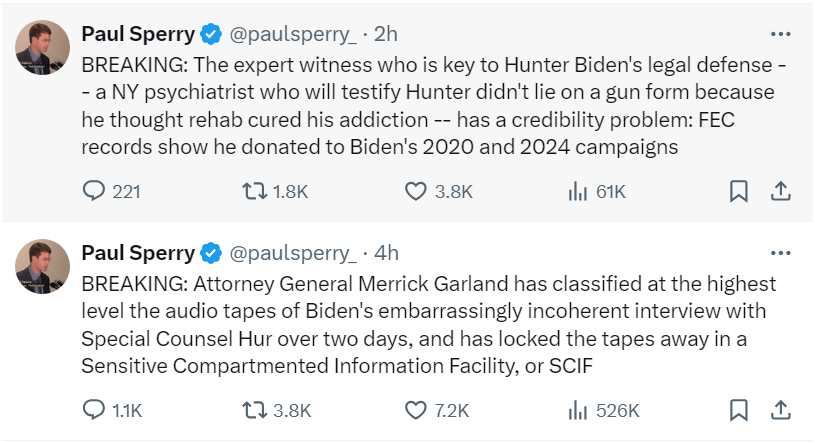Click @paulsperry_ handle on second tweet
Screen dimensions: 815x443
(293, 253)
